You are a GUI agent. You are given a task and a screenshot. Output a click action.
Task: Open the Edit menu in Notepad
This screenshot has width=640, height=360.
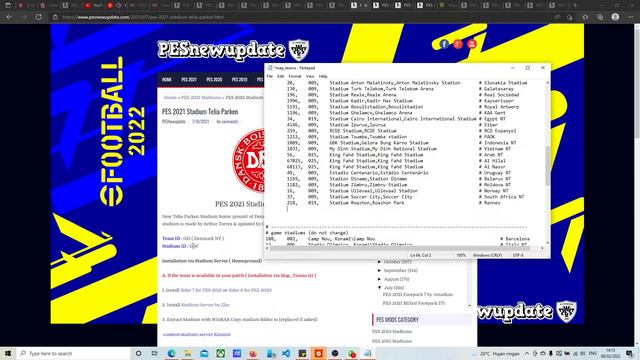coord(280,76)
